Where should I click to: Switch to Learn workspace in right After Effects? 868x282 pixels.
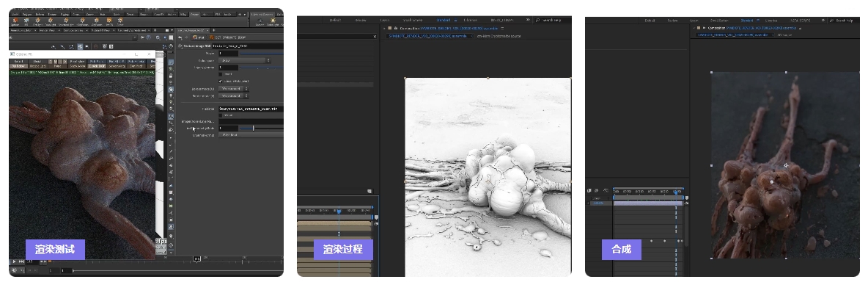click(x=694, y=21)
